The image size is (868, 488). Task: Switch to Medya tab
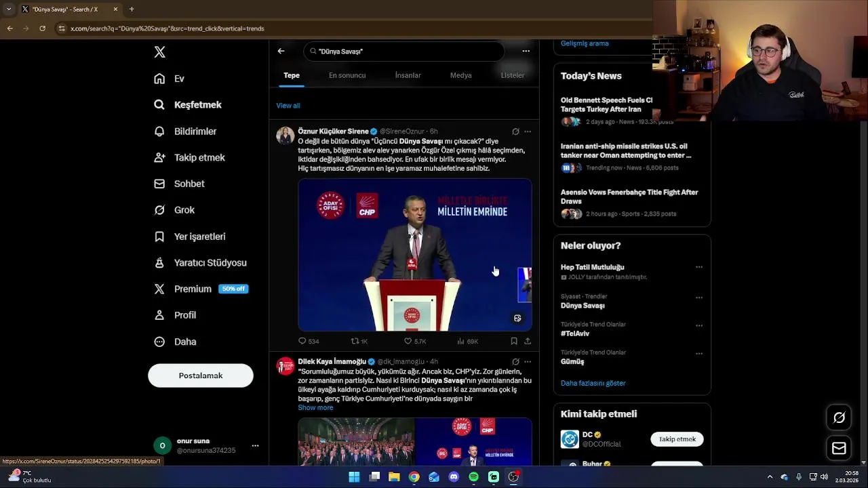pos(461,75)
